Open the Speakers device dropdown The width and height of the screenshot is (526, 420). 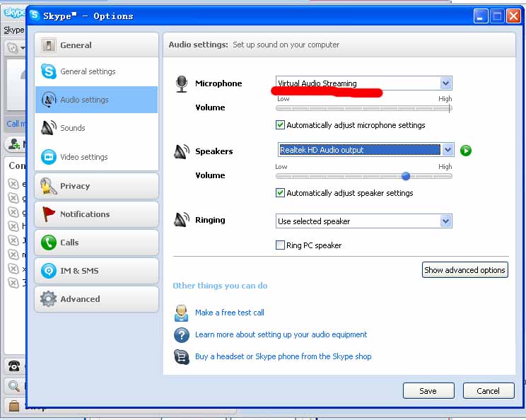click(366, 150)
